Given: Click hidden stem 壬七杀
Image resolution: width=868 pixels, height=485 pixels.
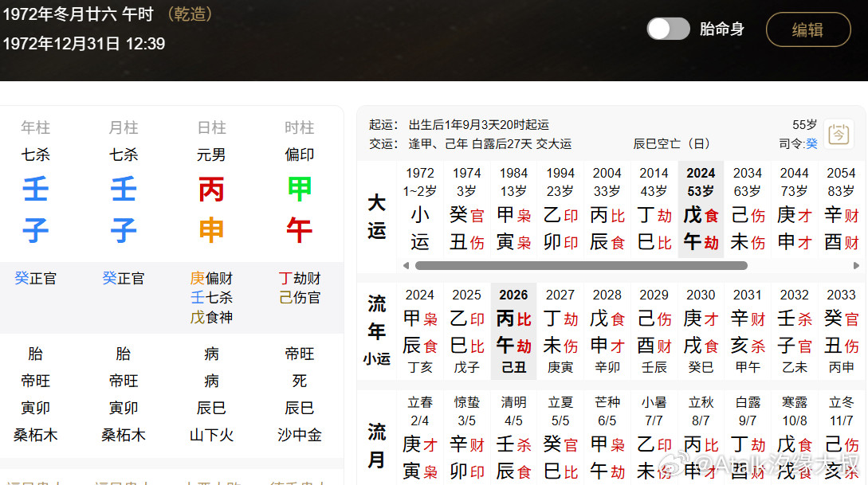Looking at the screenshot, I should (x=211, y=298).
